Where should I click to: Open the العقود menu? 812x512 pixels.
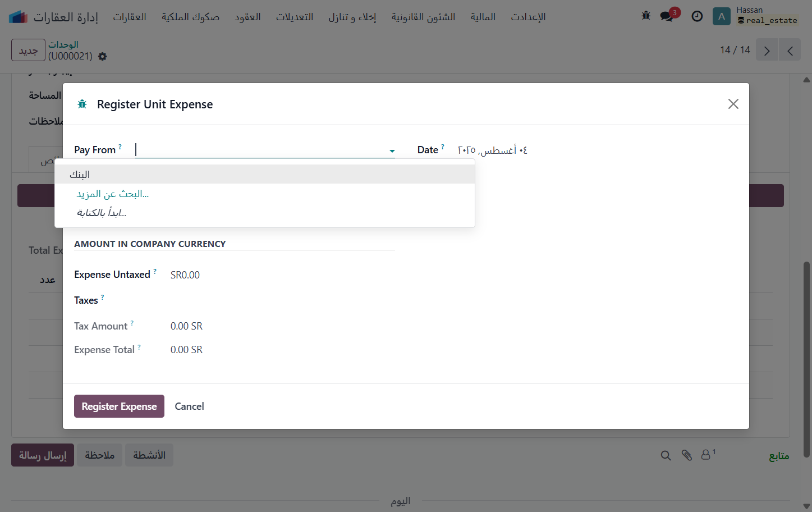[x=247, y=17]
